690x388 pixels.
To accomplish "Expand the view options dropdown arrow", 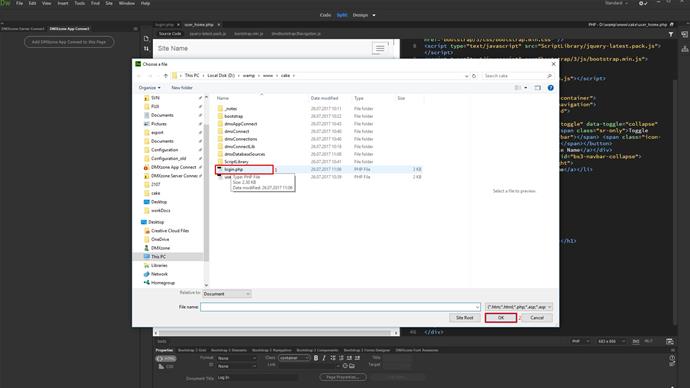I will (x=525, y=88).
